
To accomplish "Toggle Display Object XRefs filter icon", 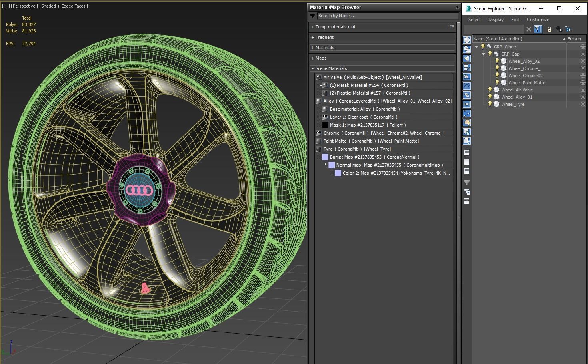I will tap(467, 104).
